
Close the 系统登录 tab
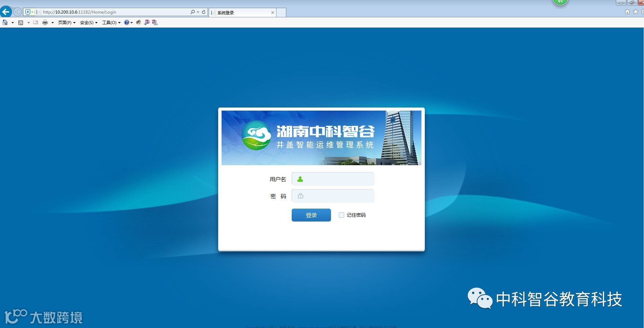point(272,13)
